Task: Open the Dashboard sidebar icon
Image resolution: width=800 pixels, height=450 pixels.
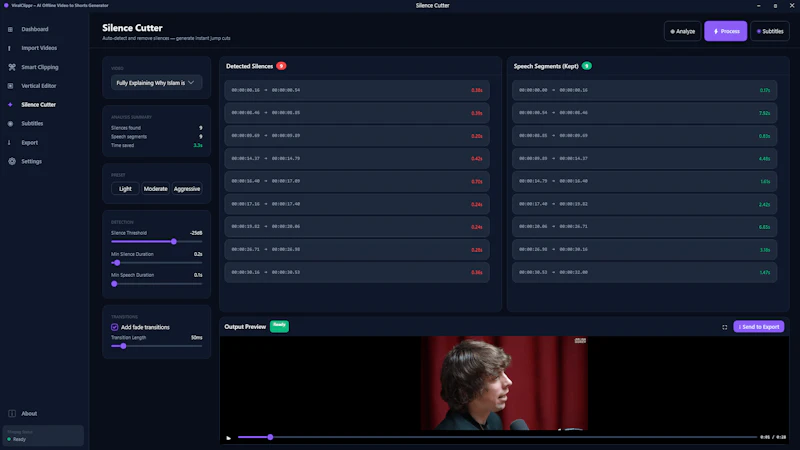Action: click(10, 30)
